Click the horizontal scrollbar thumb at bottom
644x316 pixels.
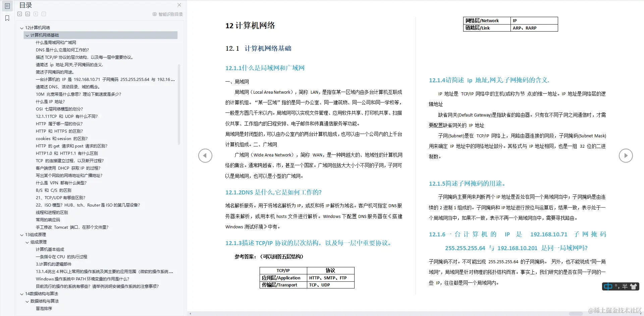pos(576,314)
